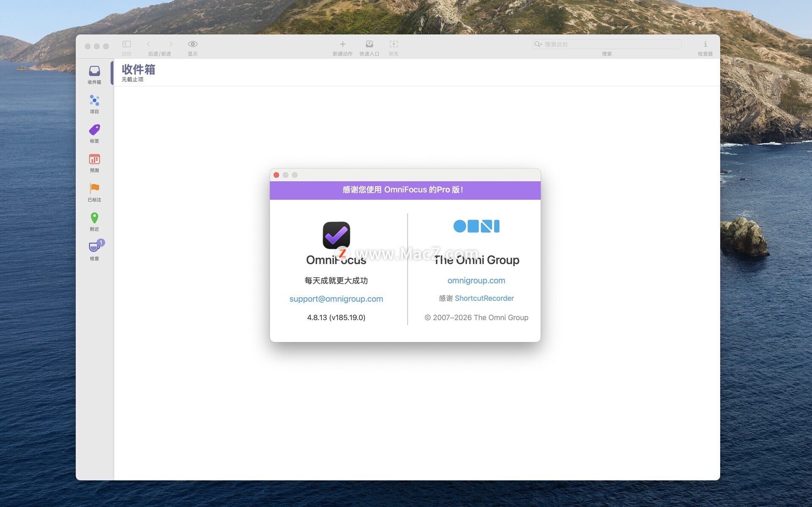Open the Nearby perspective (附近)
Image resolution: width=812 pixels, height=507 pixels.
click(94, 222)
